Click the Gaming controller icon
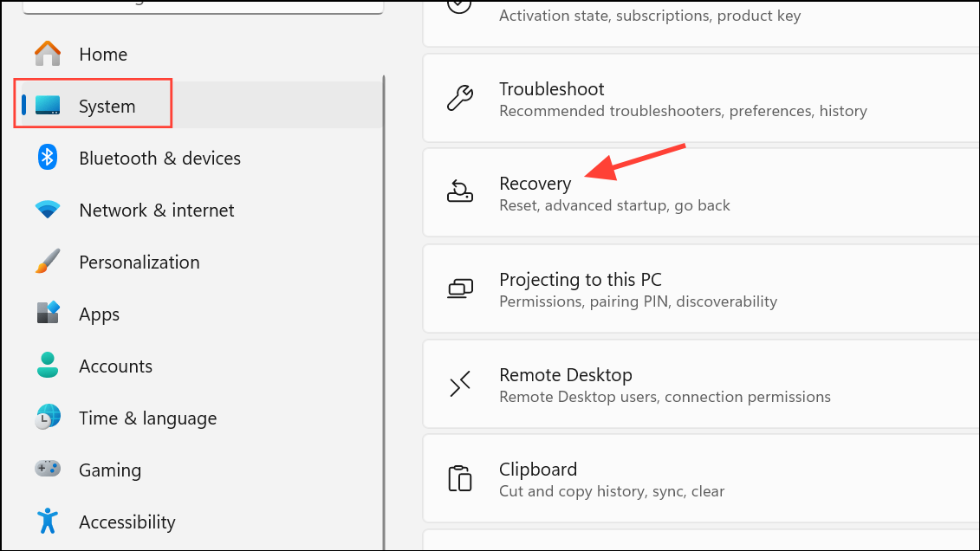Viewport: 980px width, 551px height. coord(48,469)
